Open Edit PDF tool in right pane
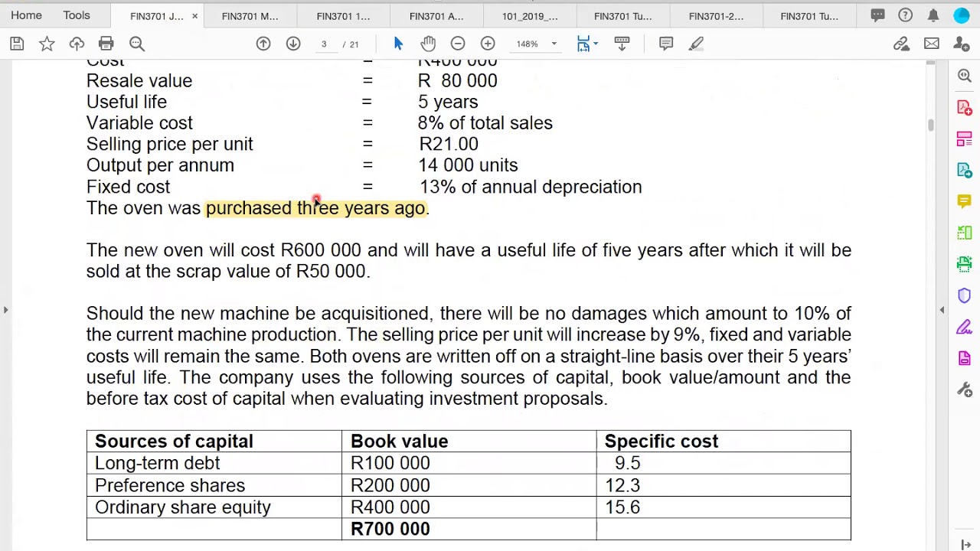This screenshot has width=980, height=551. click(x=965, y=138)
